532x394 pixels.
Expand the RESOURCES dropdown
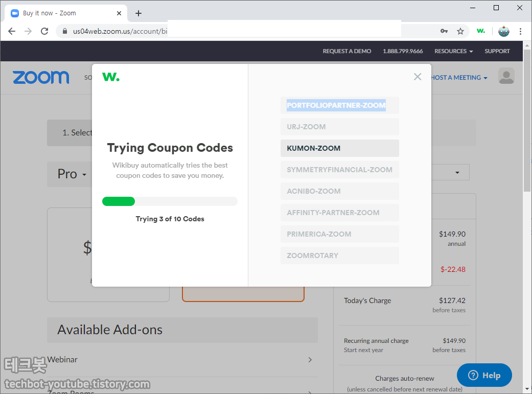click(454, 51)
